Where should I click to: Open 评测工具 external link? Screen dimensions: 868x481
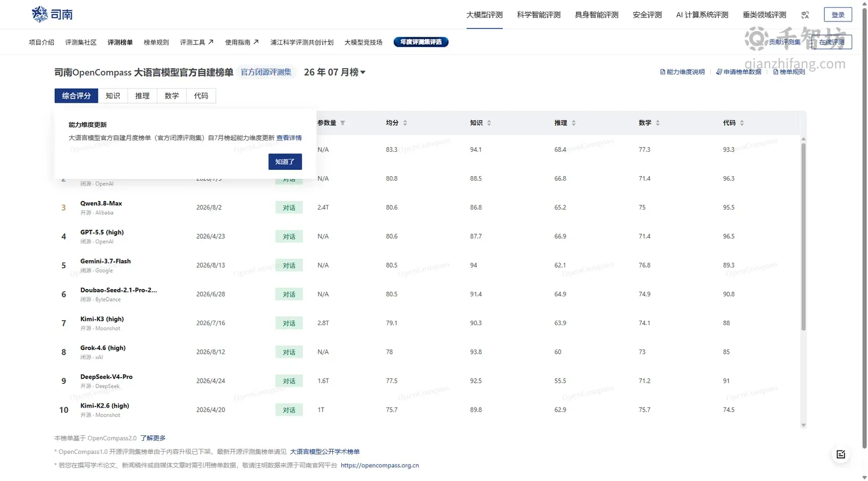(x=197, y=42)
